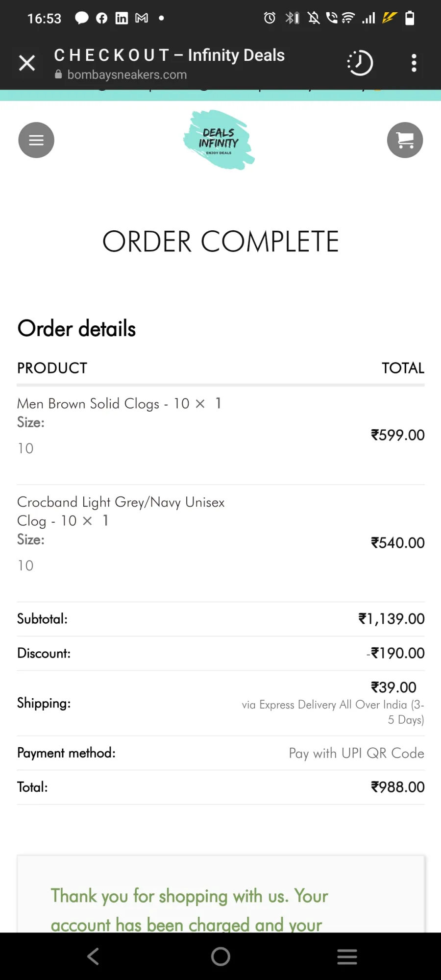Tap the green thank-you message box
The height and width of the screenshot is (980, 441).
[220, 894]
